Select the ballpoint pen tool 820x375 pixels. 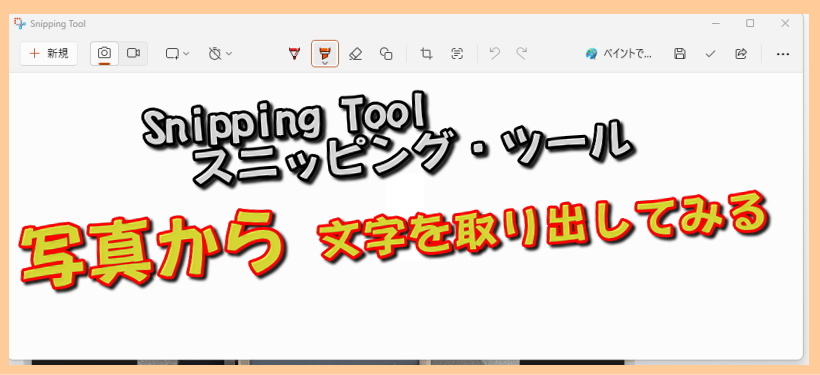pos(294,54)
